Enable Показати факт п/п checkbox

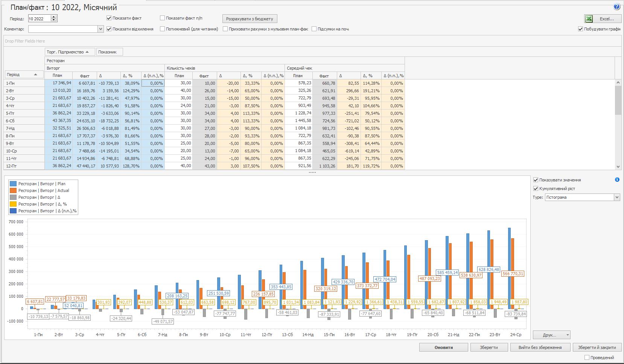pos(163,18)
